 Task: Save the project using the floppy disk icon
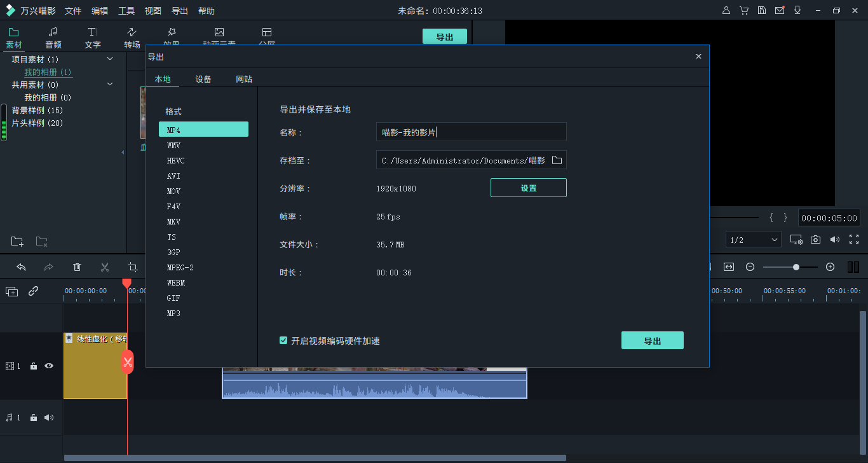[762, 10]
